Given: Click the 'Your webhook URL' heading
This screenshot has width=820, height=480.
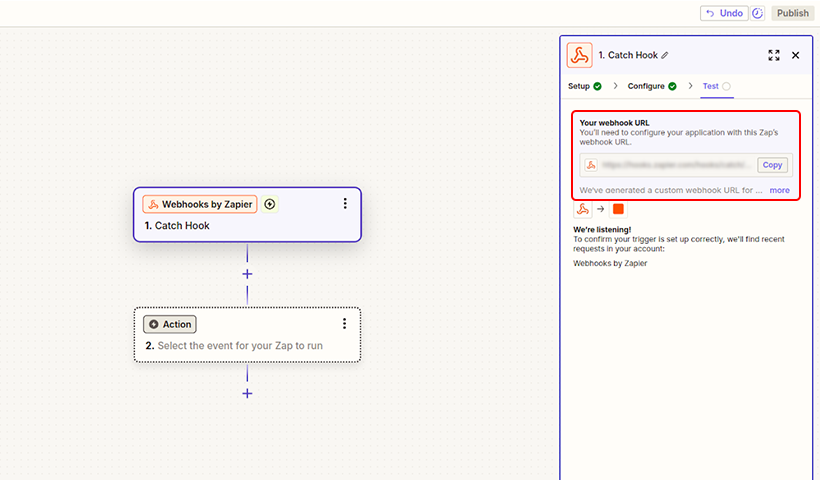Looking at the screenshot, I should [614, 123].
